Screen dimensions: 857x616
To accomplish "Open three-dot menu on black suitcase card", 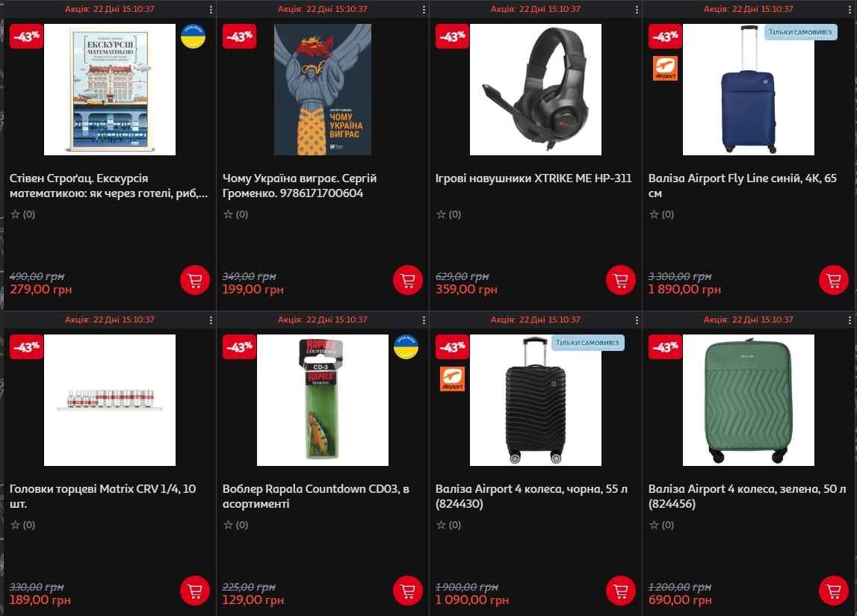I will click(x=637, y=320).
